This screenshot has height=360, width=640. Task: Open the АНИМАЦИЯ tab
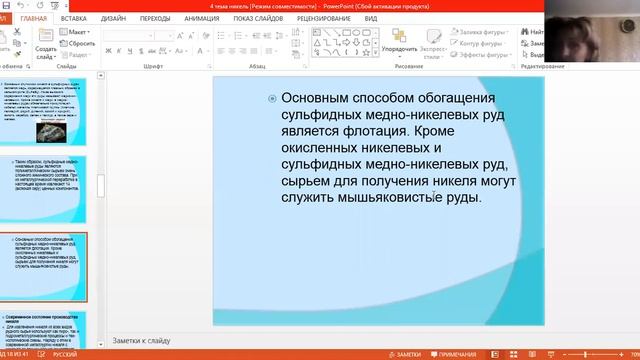tap(202, 18)
